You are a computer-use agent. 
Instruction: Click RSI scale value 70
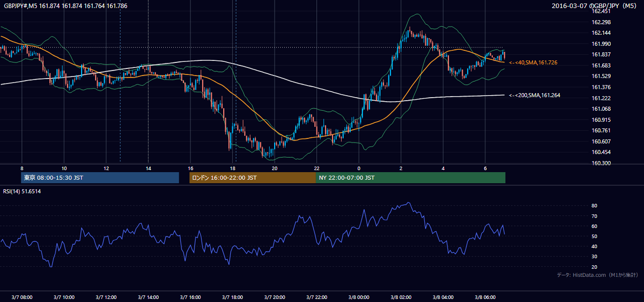tap(595, 216)
